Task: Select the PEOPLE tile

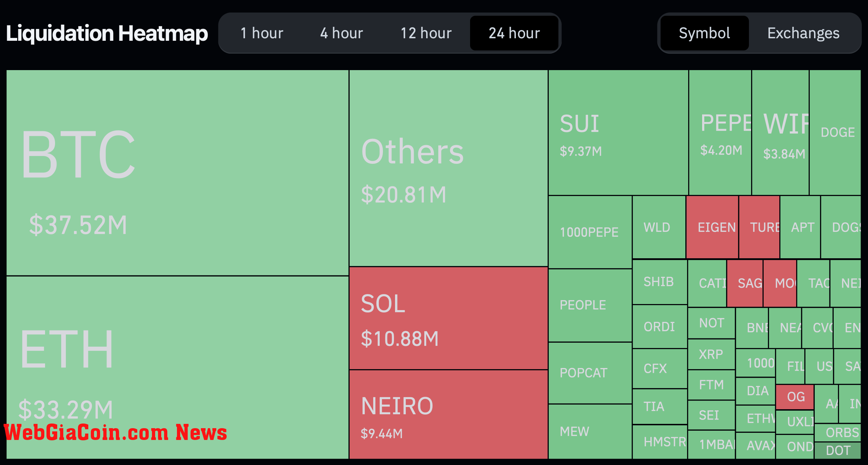Action: (x=590, y=305)
